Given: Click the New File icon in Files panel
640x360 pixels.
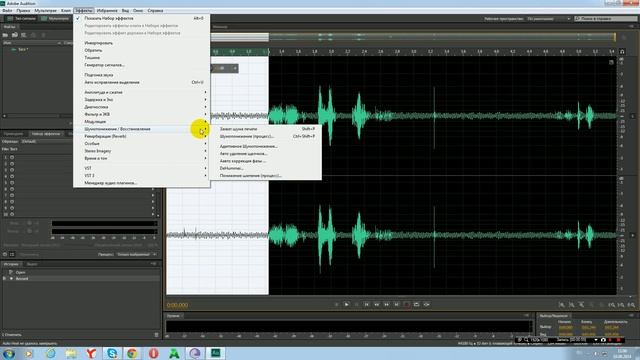Looking at the screenshot, I should [24, 35].
